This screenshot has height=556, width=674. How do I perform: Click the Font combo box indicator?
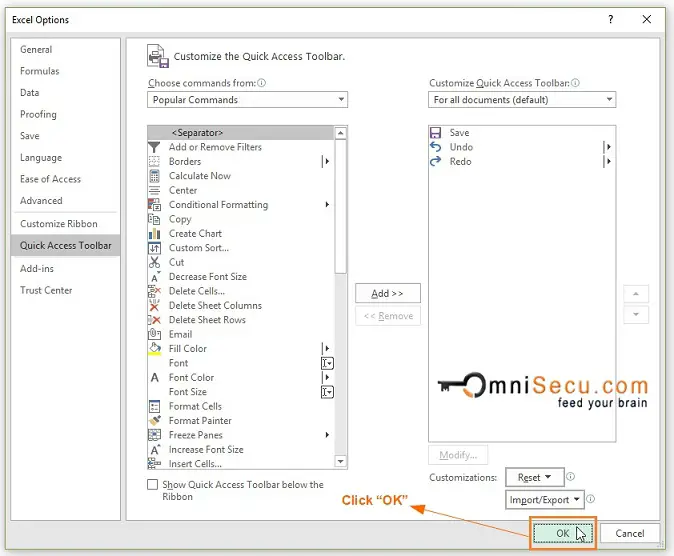327,363
